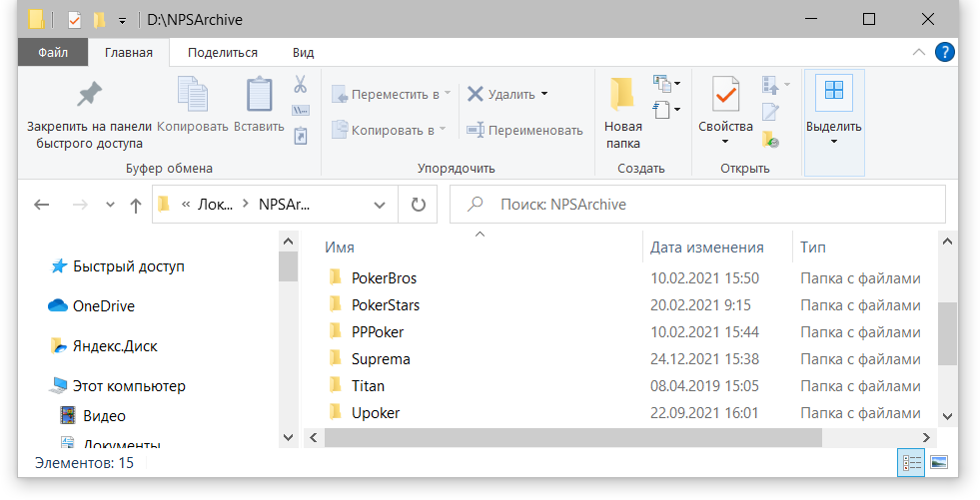Click file list scroll right arrow

[926, 437]
